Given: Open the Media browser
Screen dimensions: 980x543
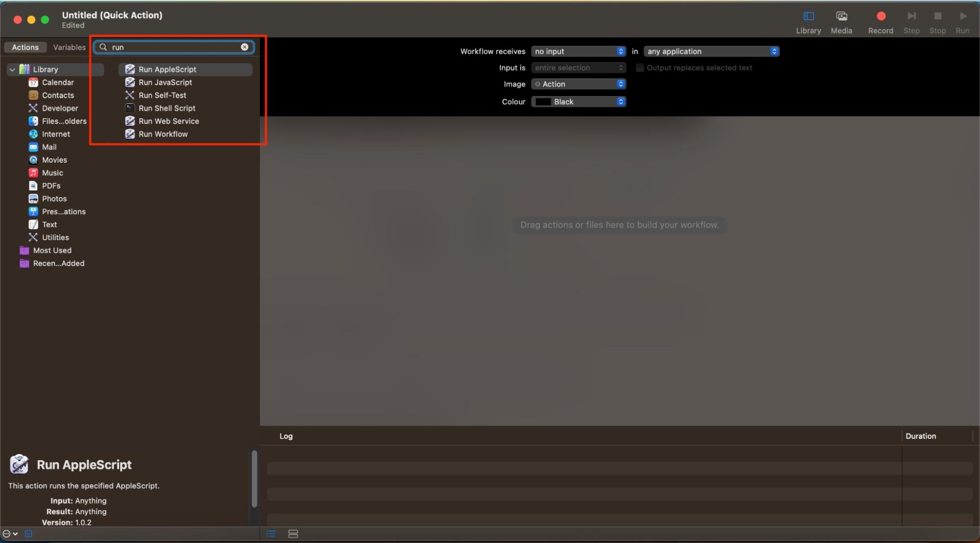Looking at the screenshot, I should (841, 23).
